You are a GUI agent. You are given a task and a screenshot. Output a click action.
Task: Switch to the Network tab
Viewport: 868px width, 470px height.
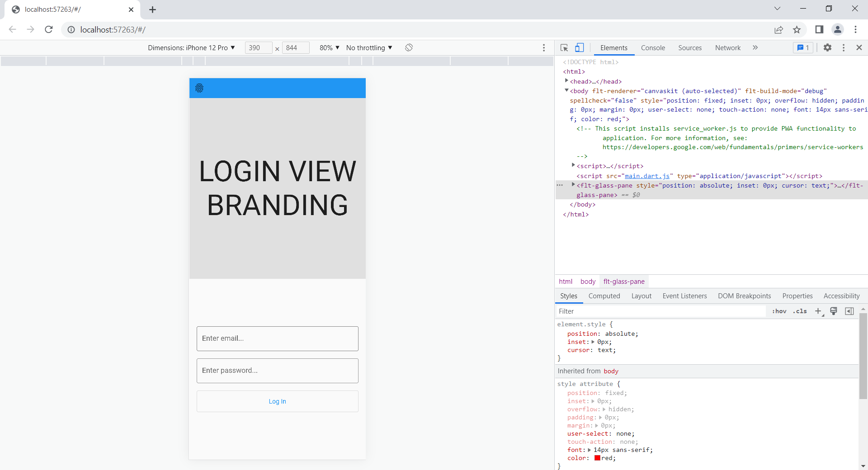728,47
